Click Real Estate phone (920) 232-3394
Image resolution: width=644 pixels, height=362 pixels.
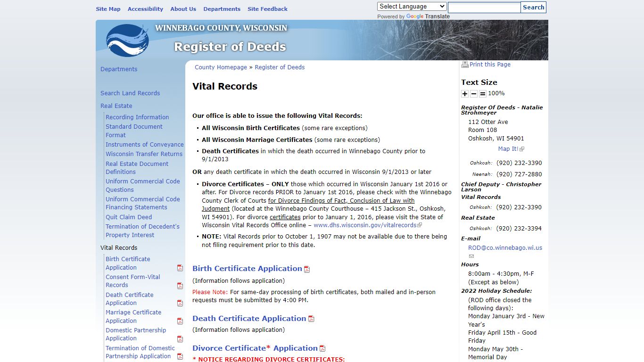(x=519, y=229)
